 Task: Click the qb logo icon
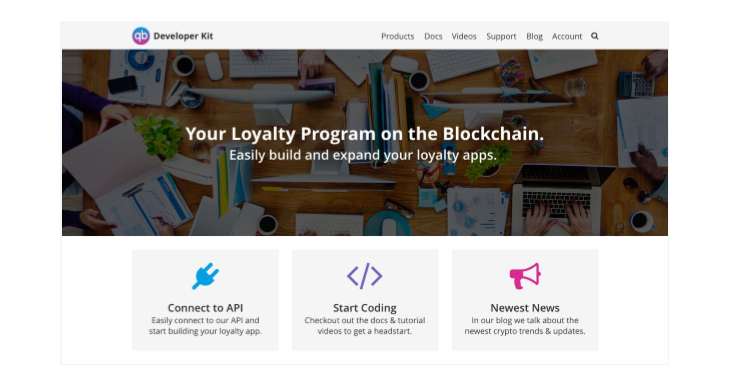point(141,36)
